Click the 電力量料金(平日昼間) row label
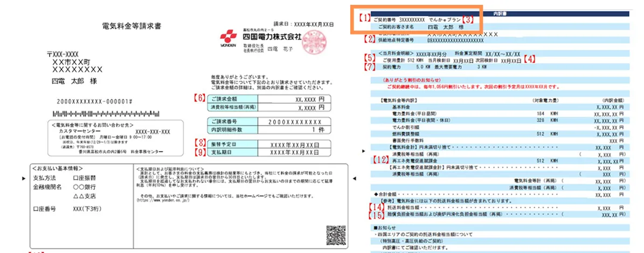The height and width of the screenshot is (253, 644). click(x=413, y=113)
